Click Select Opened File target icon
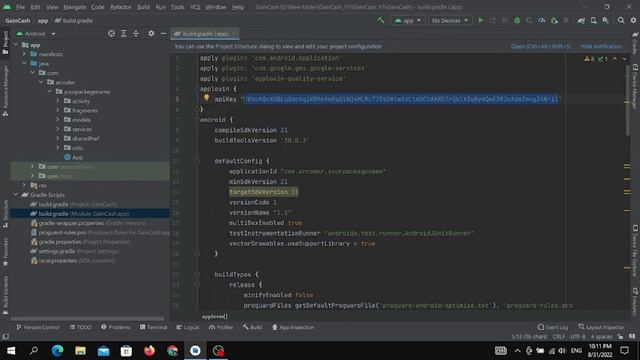The image size is (640, 360). 111,33
